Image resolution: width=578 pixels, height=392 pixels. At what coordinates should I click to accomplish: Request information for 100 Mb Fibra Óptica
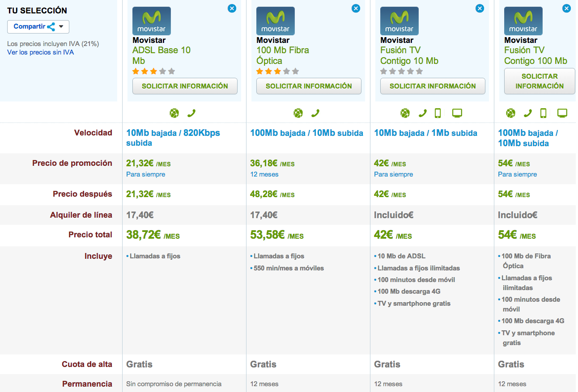(x=309, y=86)
